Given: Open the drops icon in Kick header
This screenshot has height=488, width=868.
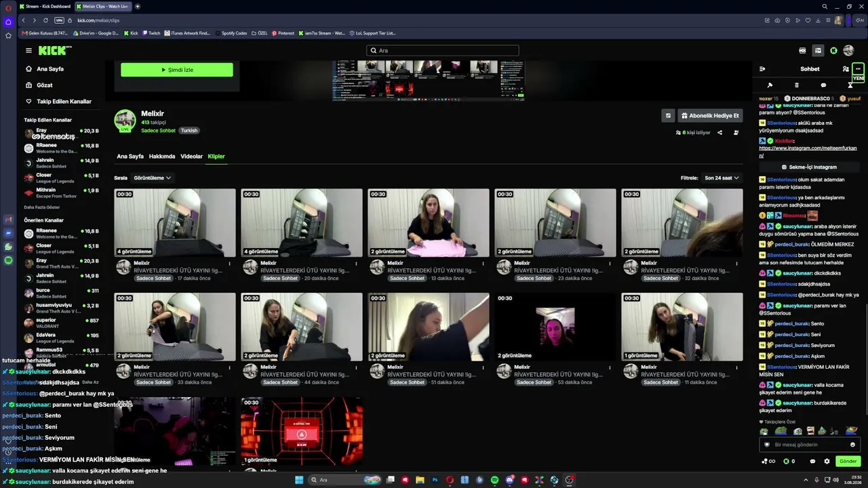Looking at the screenshot, I should tap(802, 51).
